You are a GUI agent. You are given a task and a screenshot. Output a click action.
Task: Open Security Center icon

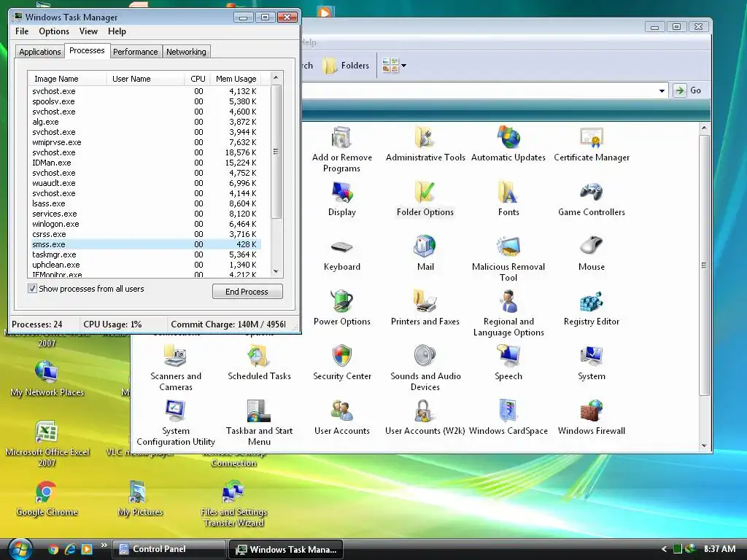[x=341, y=363]
